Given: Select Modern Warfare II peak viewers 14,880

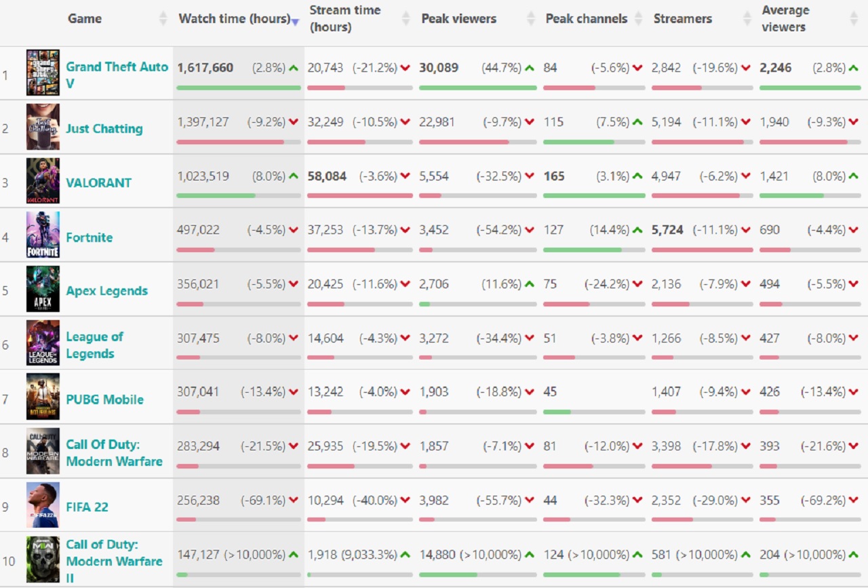Looking at the screenshot, I should (x=437, y=554).
